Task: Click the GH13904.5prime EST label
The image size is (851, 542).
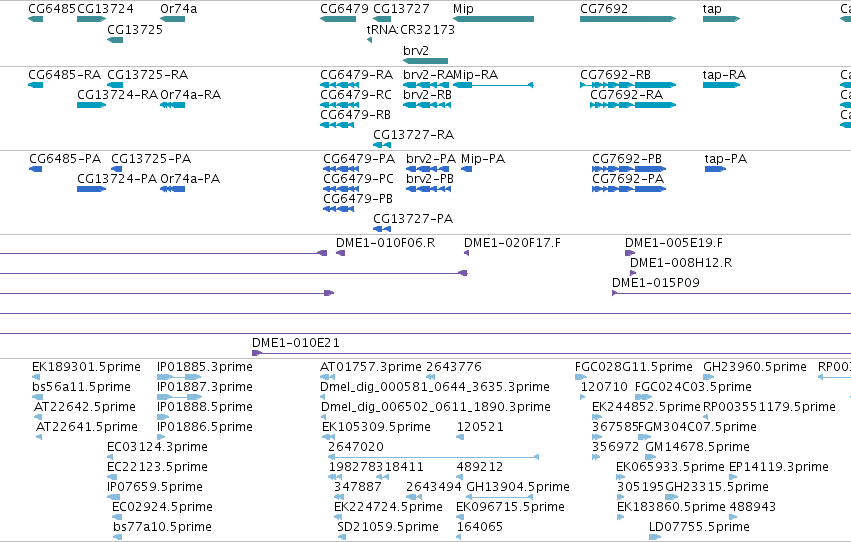Action: 518,487
